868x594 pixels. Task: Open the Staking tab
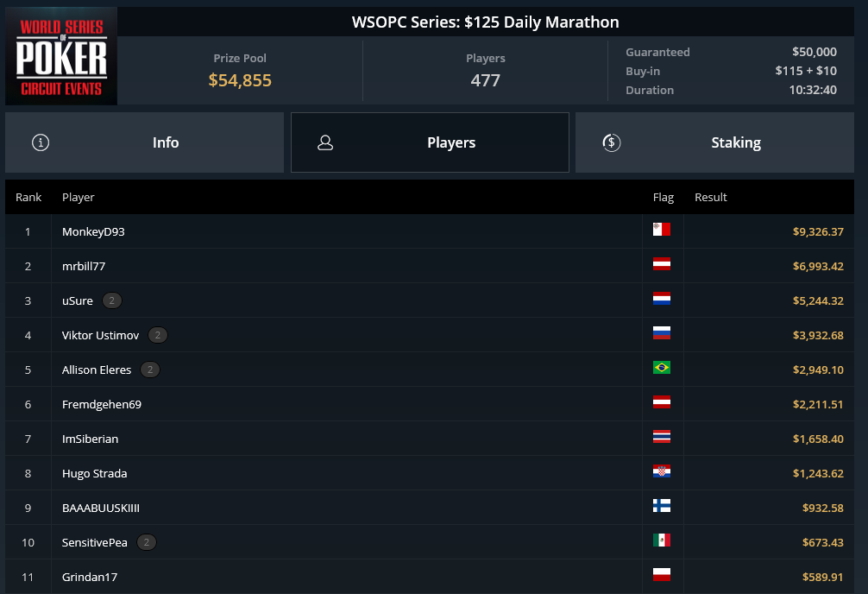714,142
